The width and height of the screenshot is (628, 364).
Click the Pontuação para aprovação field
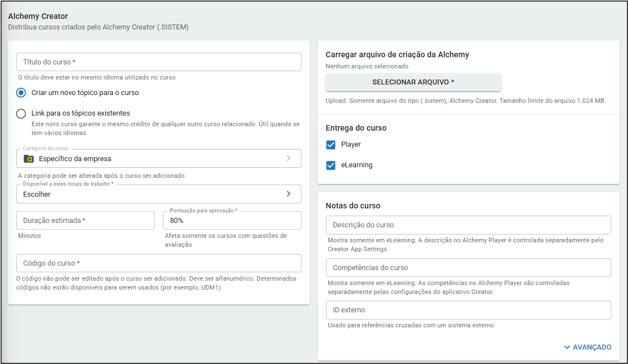232,221
